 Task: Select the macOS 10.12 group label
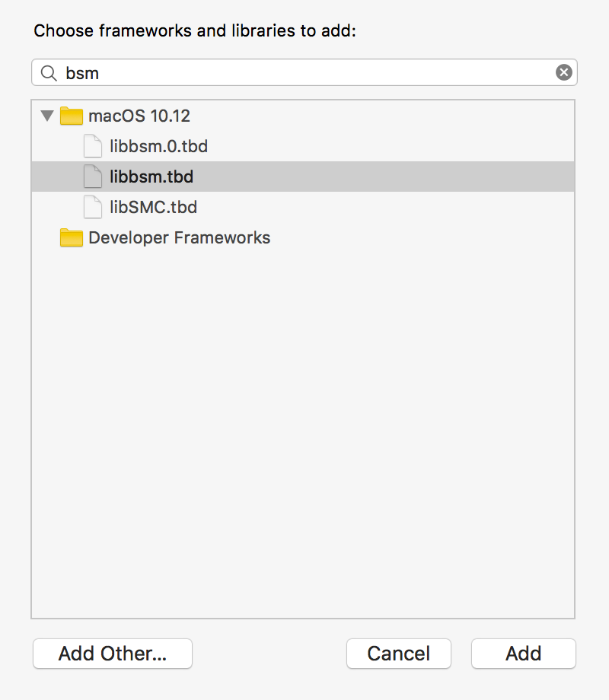(139, 116)
